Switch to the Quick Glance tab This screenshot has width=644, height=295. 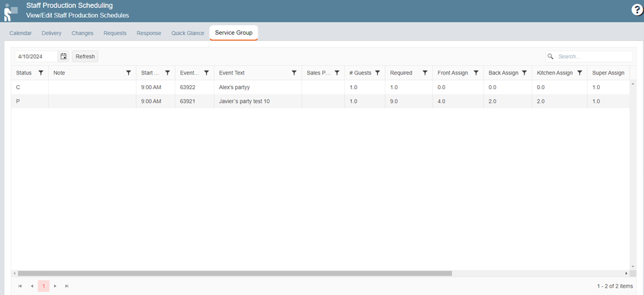tap(188, 33)
